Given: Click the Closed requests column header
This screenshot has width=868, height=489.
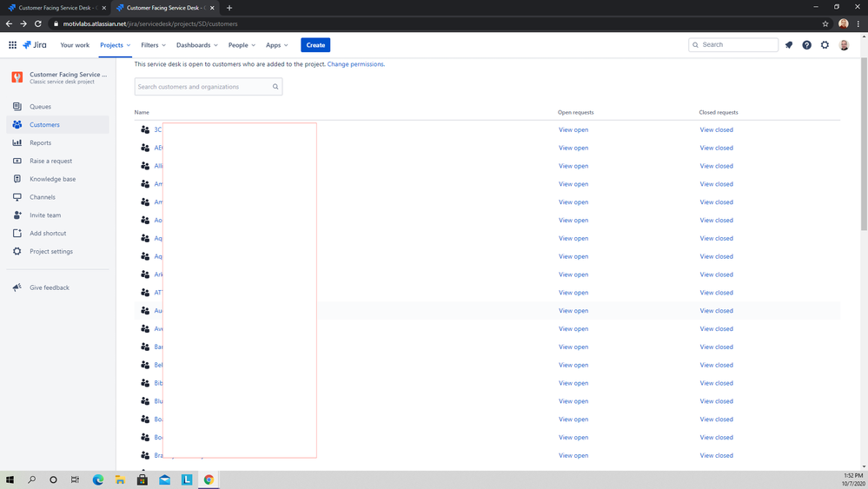Looking at the screenshot, I should click(719, 112).
